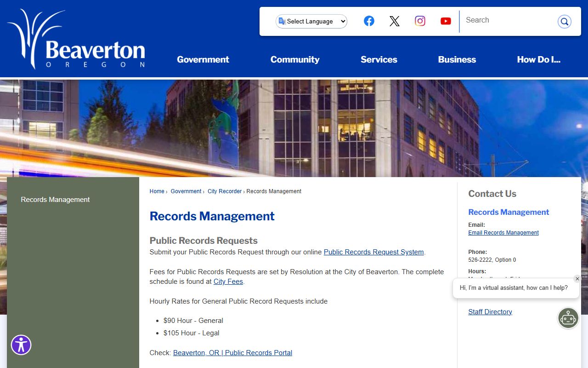The width and height of the screenshot is (588, 368).
Task: Go to the Home breadcrumb link
Action: pos(157,191)
